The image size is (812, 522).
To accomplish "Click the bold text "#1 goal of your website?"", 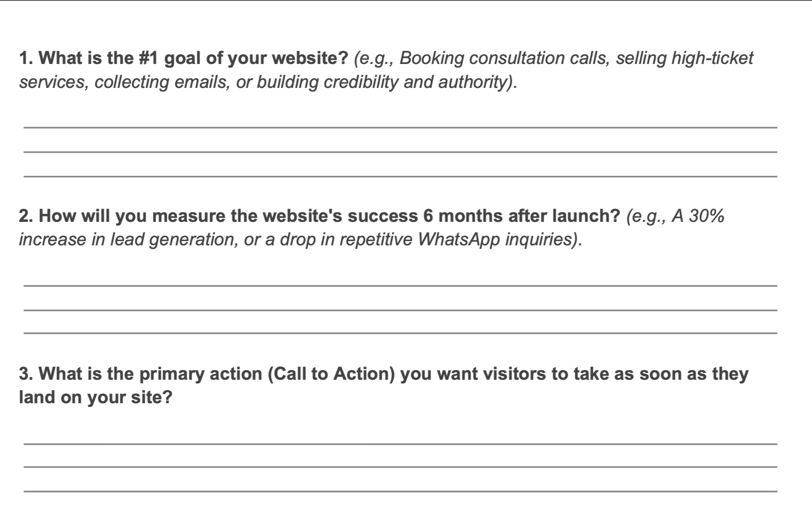I will coord(243,58).
